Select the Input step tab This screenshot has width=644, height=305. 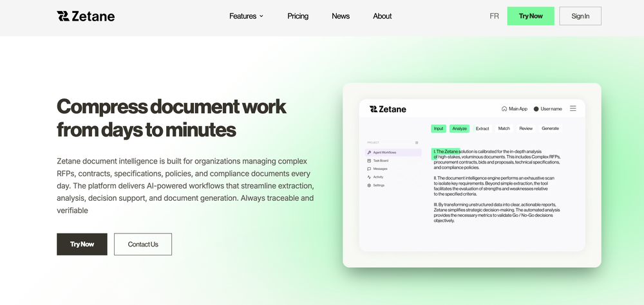point(439,129)
